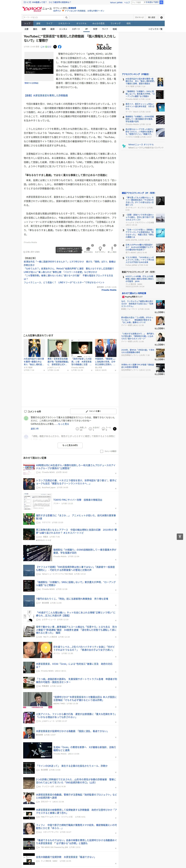
Task: Click 記事に関する報告 link
Action: (32, 252)
